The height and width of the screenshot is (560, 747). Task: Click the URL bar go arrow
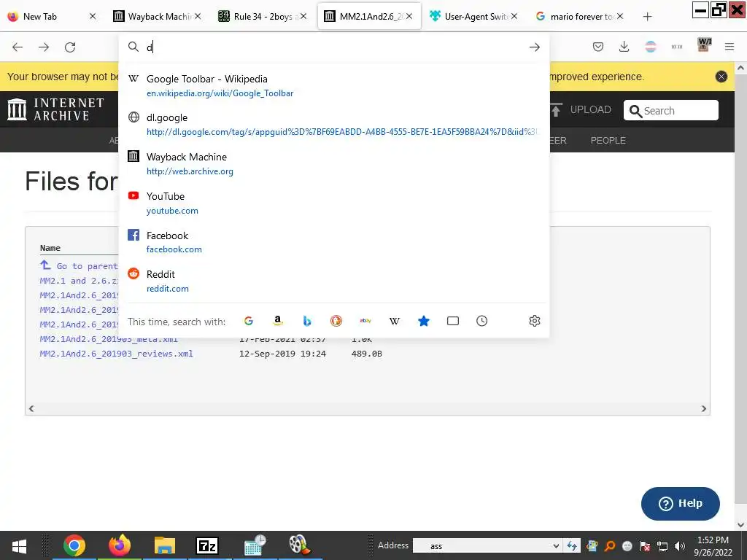pos(535,47)
